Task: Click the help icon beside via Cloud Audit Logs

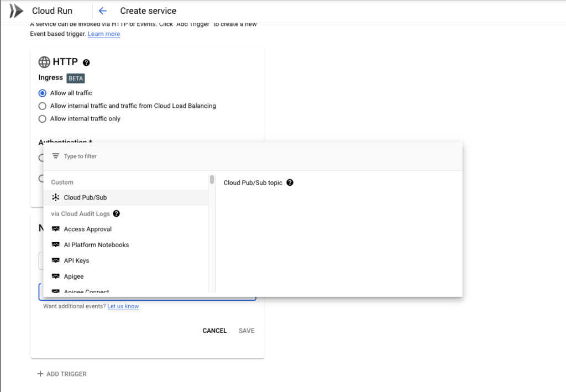Action: (x=116, y=213)
